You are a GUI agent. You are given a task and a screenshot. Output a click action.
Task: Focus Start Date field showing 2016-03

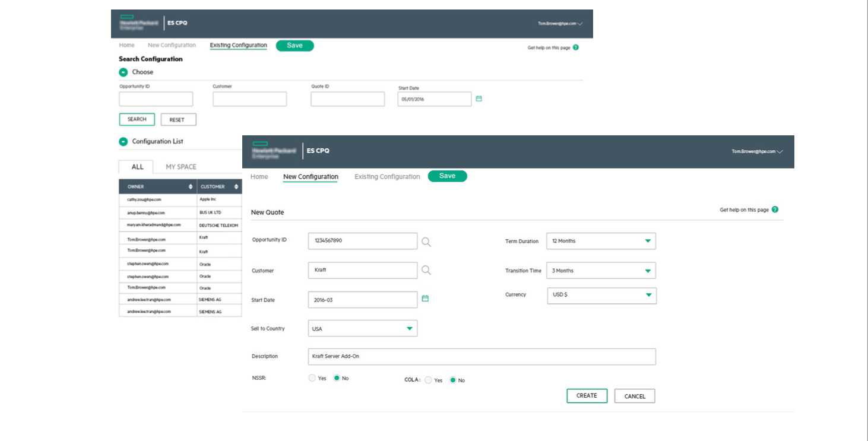tap(363, 300)
